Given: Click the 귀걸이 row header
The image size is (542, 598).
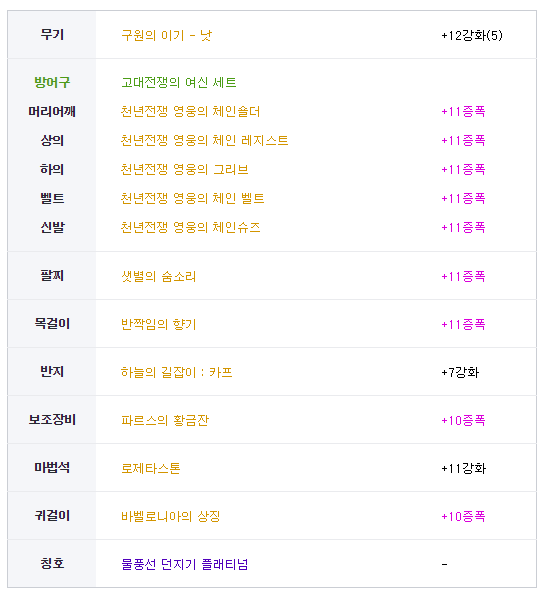Looking at the screenshot, I should 52,516.
